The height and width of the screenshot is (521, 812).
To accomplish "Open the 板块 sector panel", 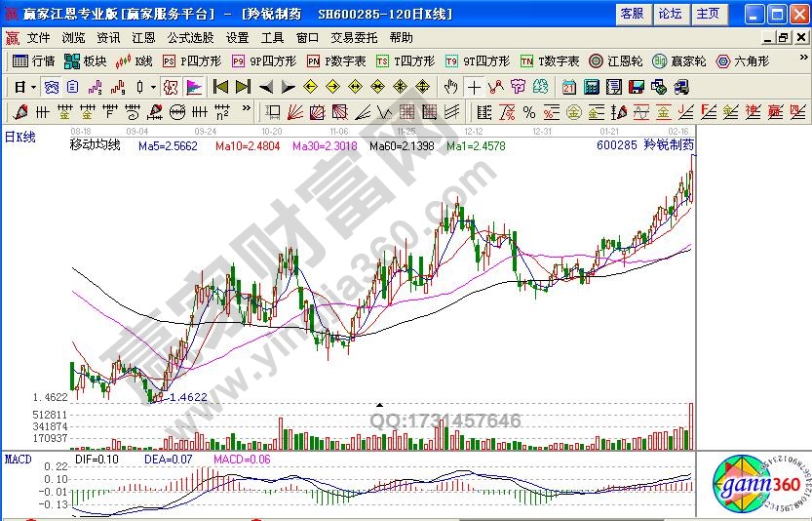I will (x=86, y=60).
